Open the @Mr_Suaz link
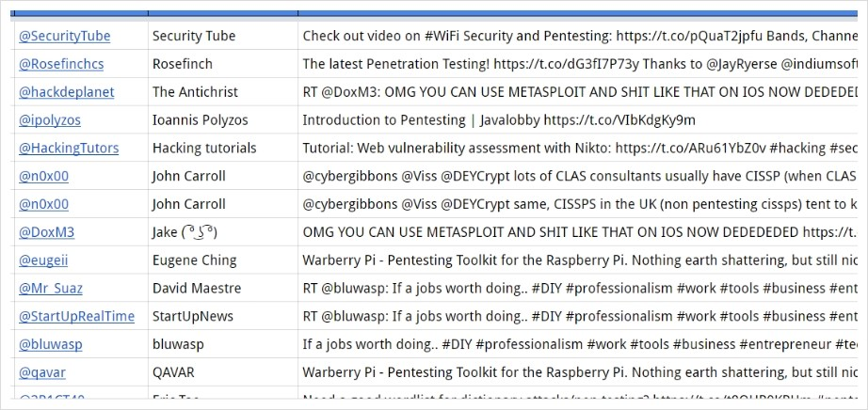Screen dimensions: 868x410 pos(51,289)
